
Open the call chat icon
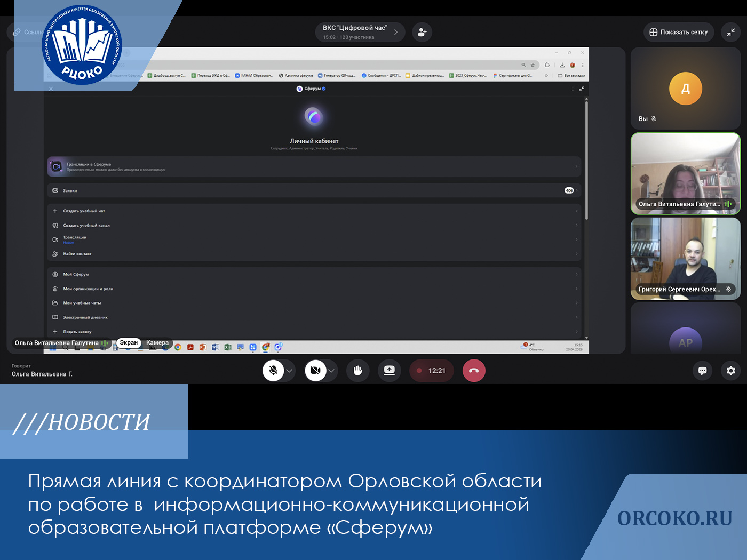click(702, 371)
